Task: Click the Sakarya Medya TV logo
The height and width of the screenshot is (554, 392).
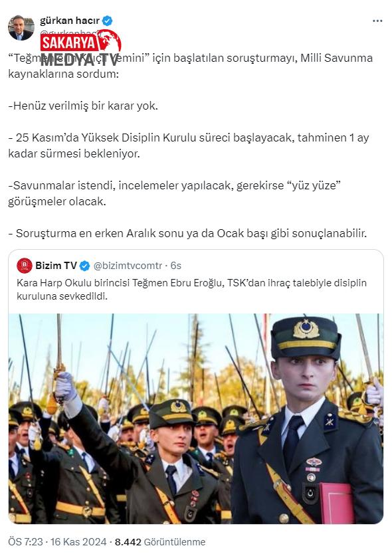Action: coord(81,48)
